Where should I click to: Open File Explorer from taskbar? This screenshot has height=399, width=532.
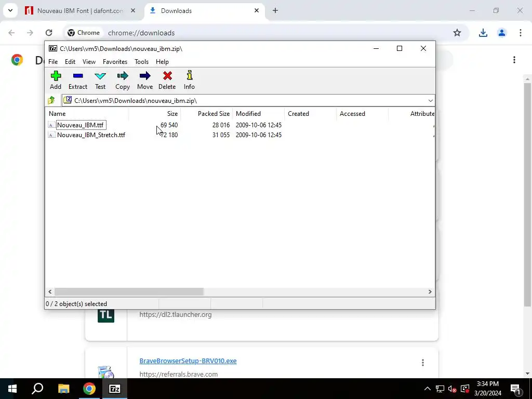(63, 389)
